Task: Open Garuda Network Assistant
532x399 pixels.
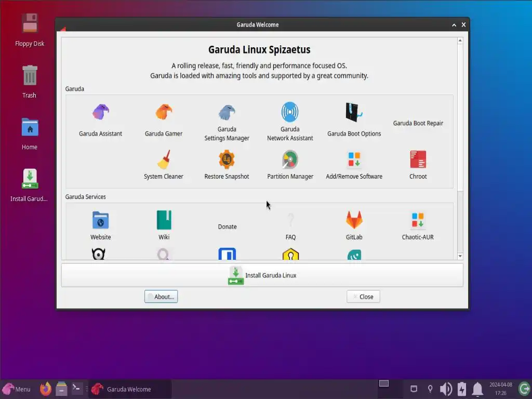Action: point(290,123)
